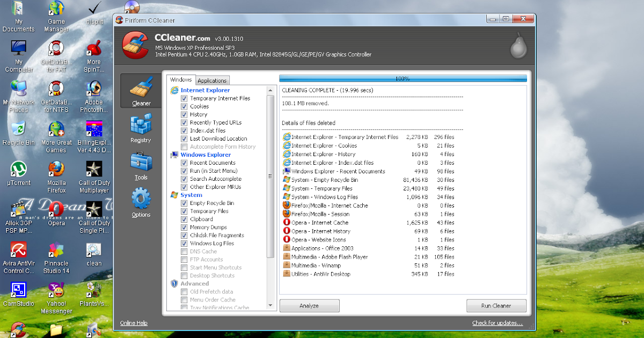
Task: Open the Registry section in CCleaner
Action: pos(141,129)
